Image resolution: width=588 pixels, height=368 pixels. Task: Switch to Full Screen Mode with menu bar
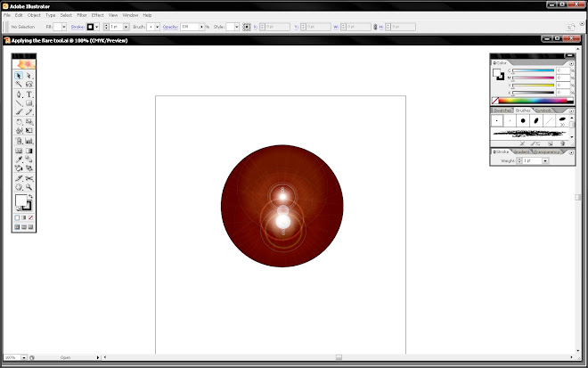coord(24,227)
